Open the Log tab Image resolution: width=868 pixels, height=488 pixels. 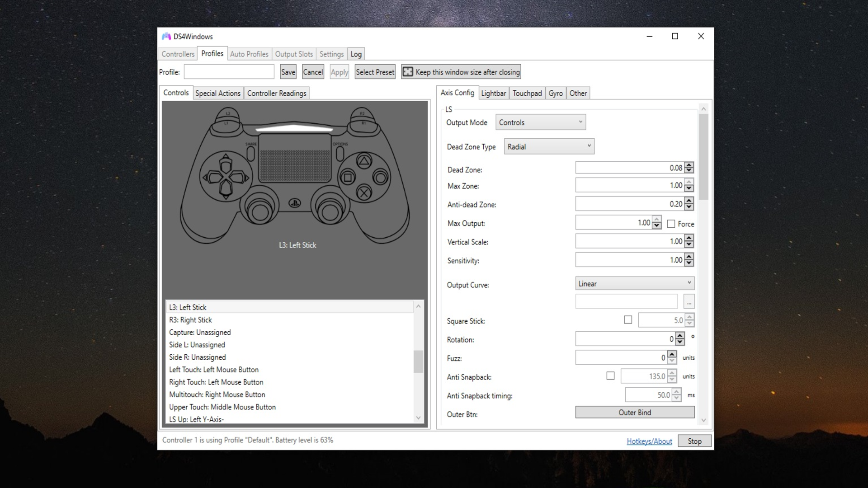pos(356,54)
